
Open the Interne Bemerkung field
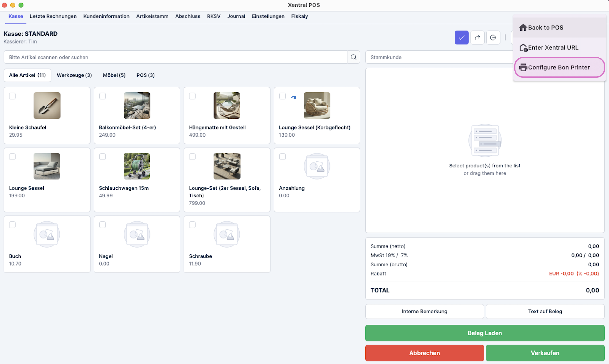(424, 311)
